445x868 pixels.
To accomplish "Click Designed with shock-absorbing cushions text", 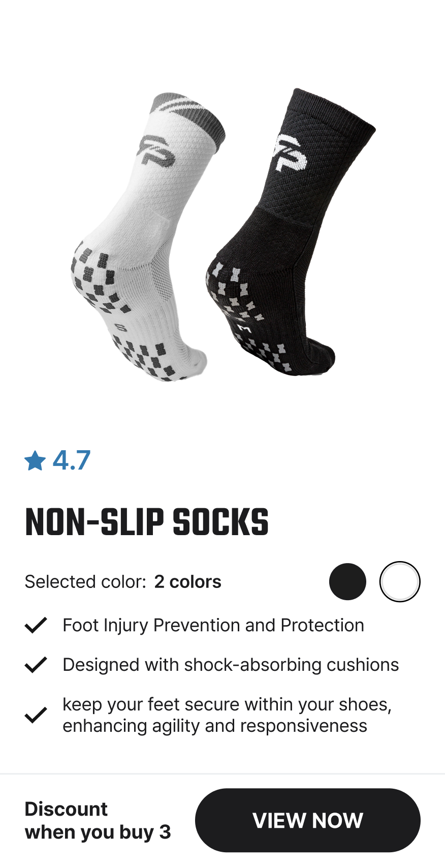I will pyautogui.click(x=231, y=665).
